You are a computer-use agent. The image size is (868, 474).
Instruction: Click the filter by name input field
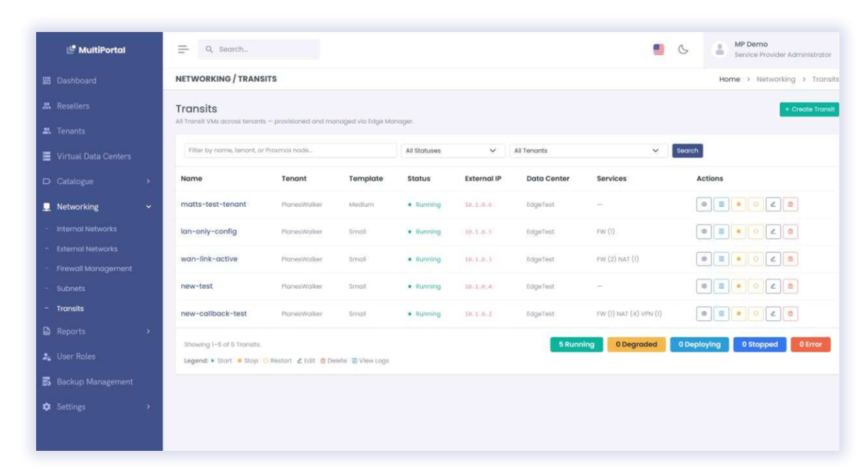pos(290,151)
